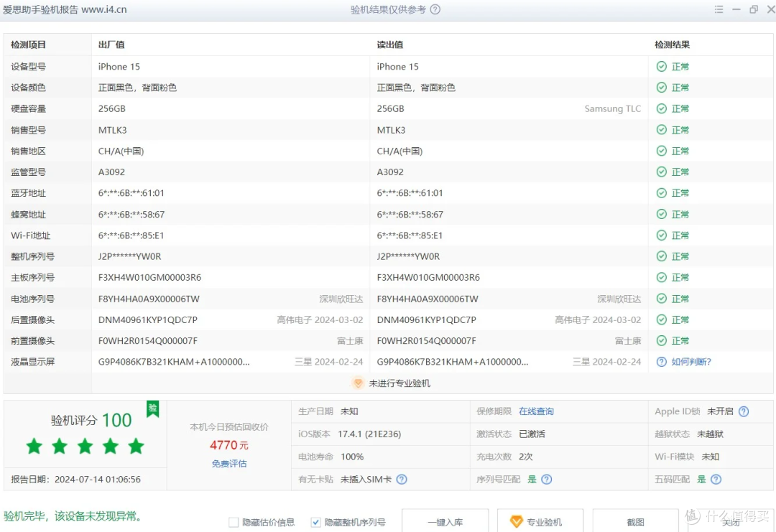Image resolution: width=776 pixels, height=532 pixels.
Task: Click the green check icon in 主板序列号 row
Action: [661, 277]
